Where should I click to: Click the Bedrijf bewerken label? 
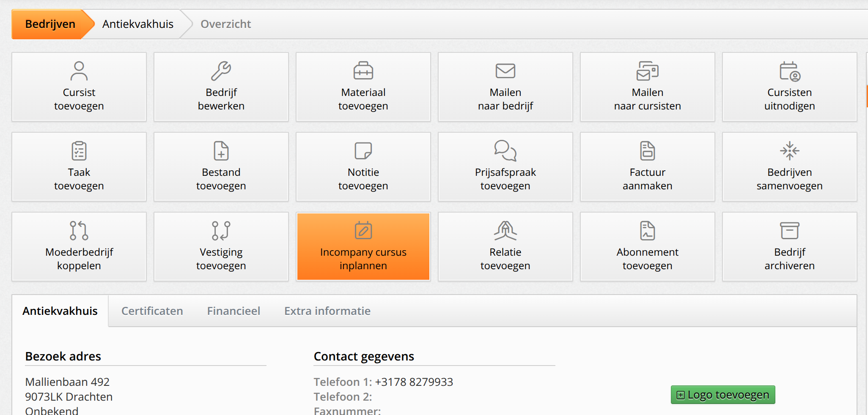point(221,99)
